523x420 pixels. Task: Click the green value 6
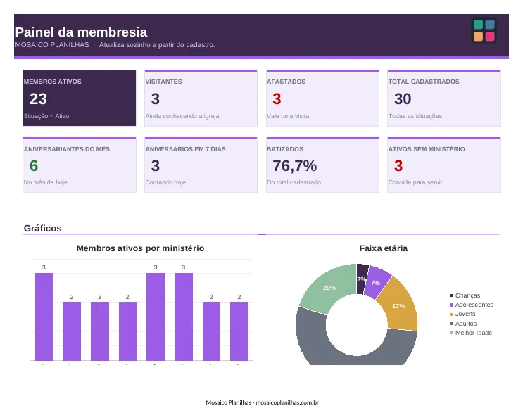tap(34, 165)
